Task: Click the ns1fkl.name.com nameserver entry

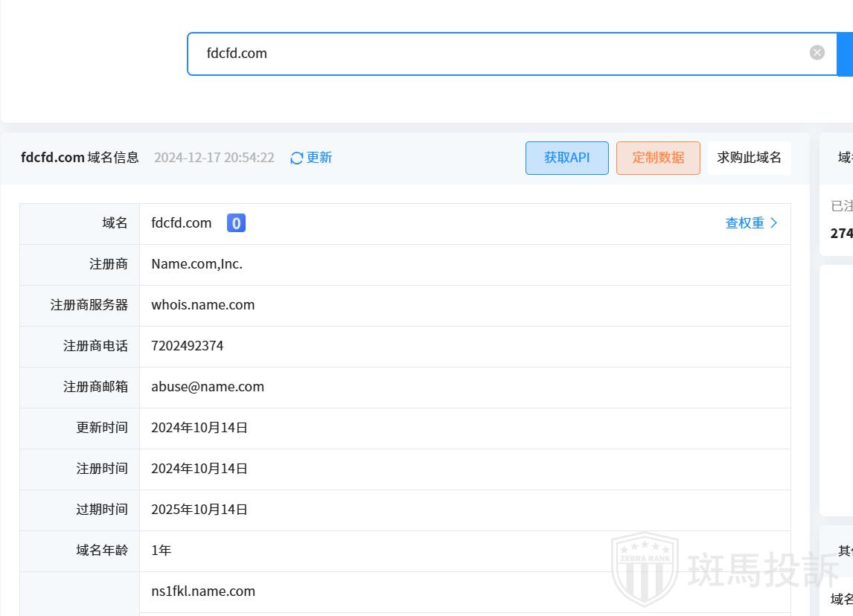Action: (x=203, y=591)
